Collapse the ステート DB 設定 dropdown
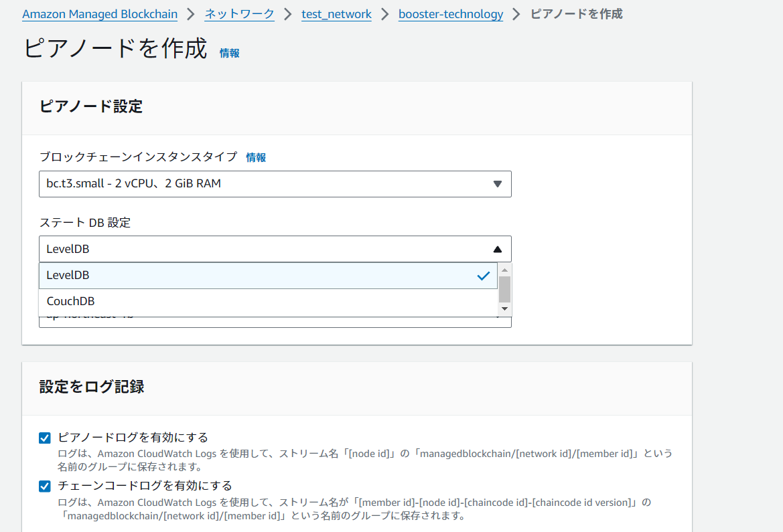 [275, 248]
